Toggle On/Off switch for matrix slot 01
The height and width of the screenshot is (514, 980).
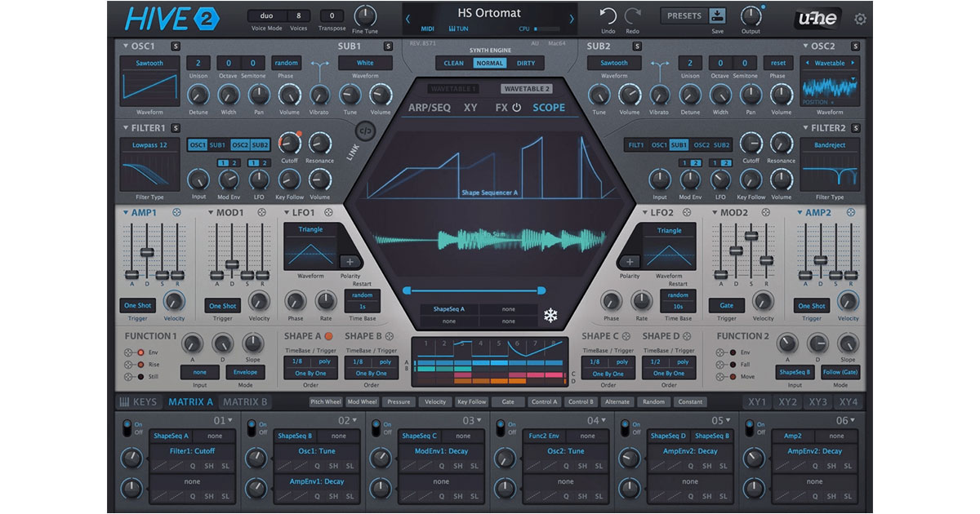click(x=126, y=428)
